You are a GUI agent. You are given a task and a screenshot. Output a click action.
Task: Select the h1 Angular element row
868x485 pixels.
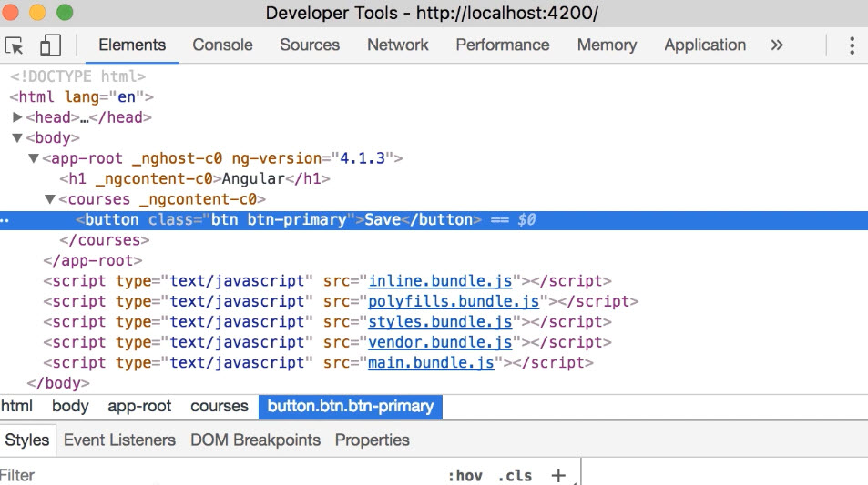(x=194, y=179)
